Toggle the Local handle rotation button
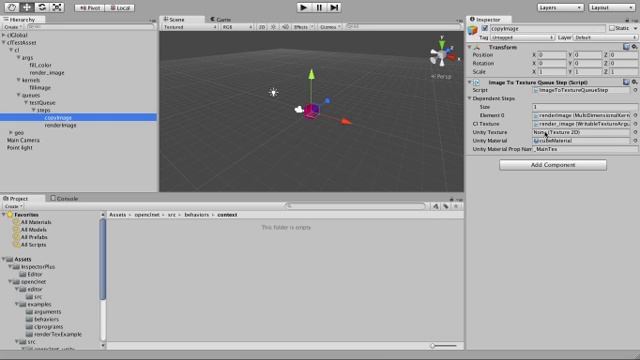Viewport: 640px width, 360px height. coord(120,8)
